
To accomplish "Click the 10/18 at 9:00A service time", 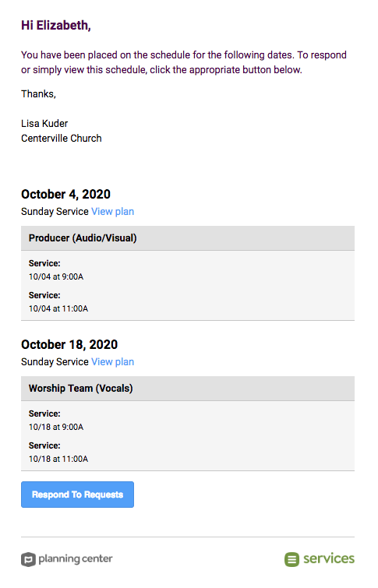I will click(56, 427).
